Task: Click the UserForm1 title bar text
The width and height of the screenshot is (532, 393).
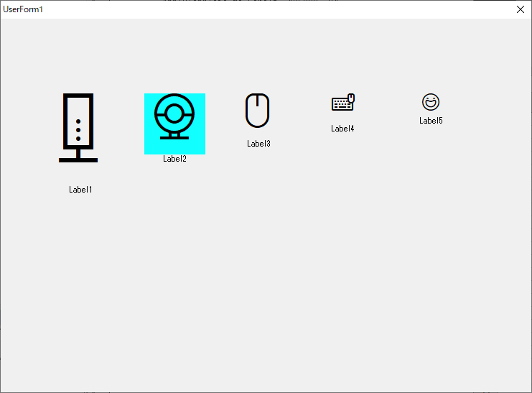Action: (23, 9)
